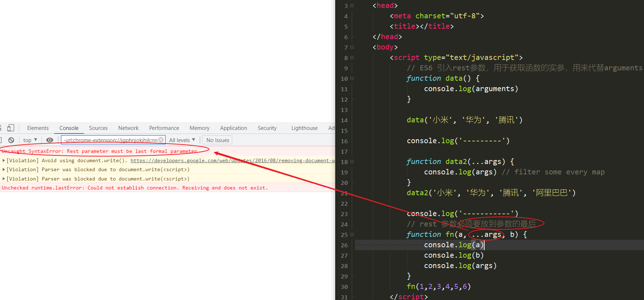
Task: Collapse the body tag fold on line 7
Action: click(352, 47)
